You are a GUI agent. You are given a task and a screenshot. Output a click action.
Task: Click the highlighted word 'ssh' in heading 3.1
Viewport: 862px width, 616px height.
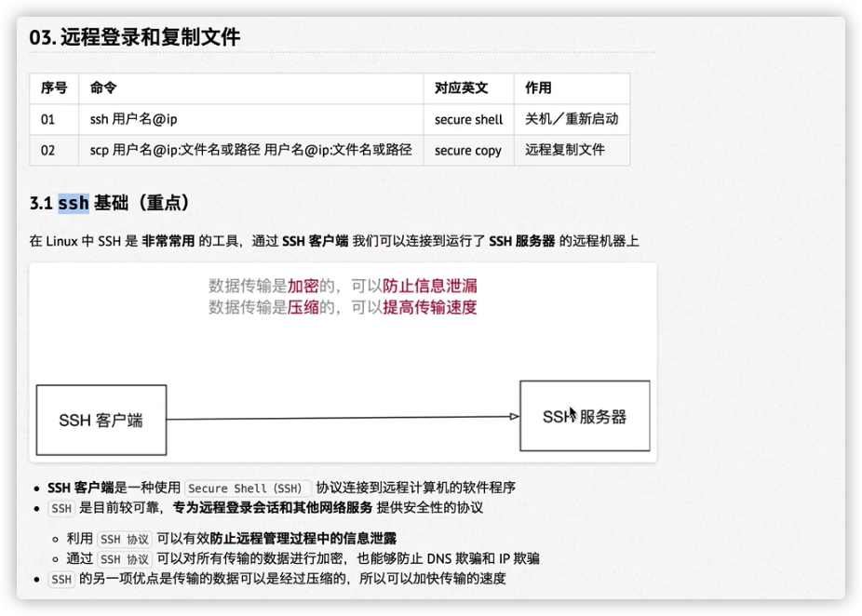74,204
